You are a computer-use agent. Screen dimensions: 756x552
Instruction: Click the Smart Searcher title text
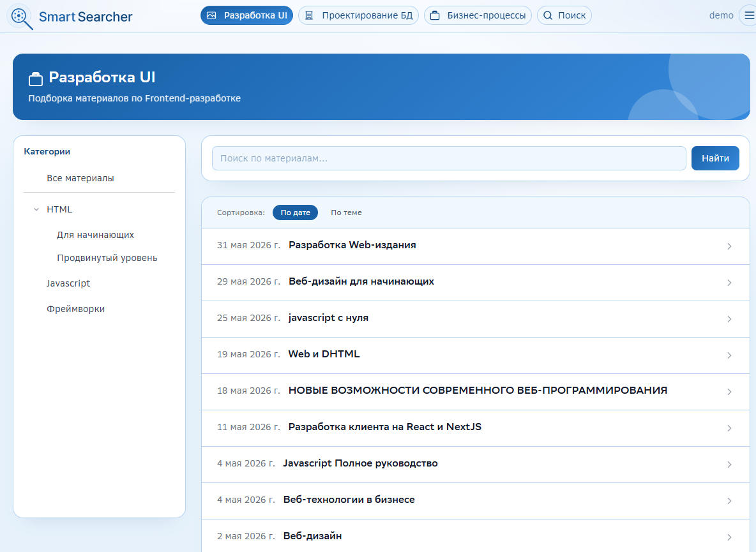pos(86,17)
